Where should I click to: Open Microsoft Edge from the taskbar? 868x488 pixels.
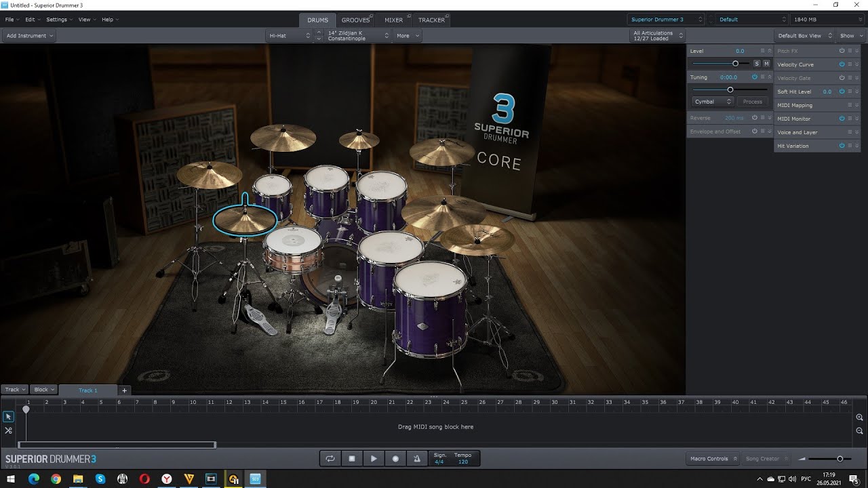33,479
